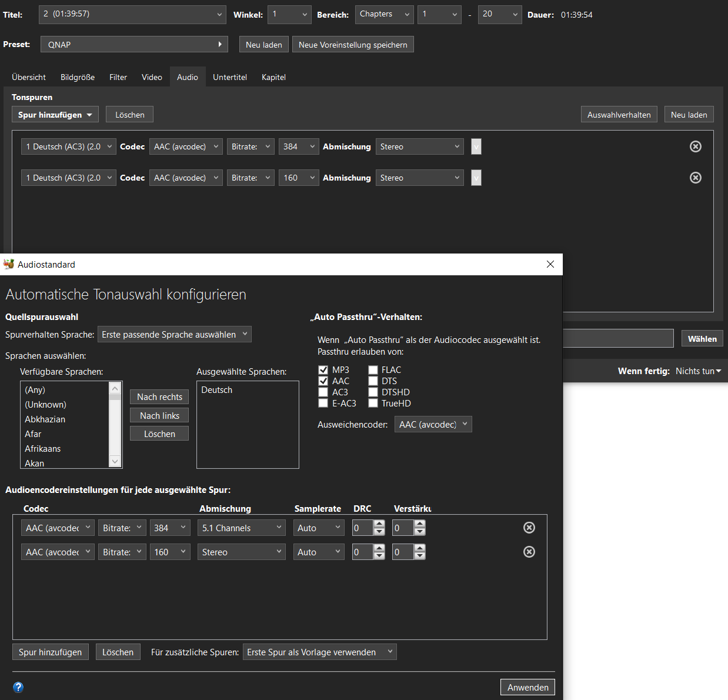
Task: Open help via the blue question mark icon
Action: [x=18, y=687]
